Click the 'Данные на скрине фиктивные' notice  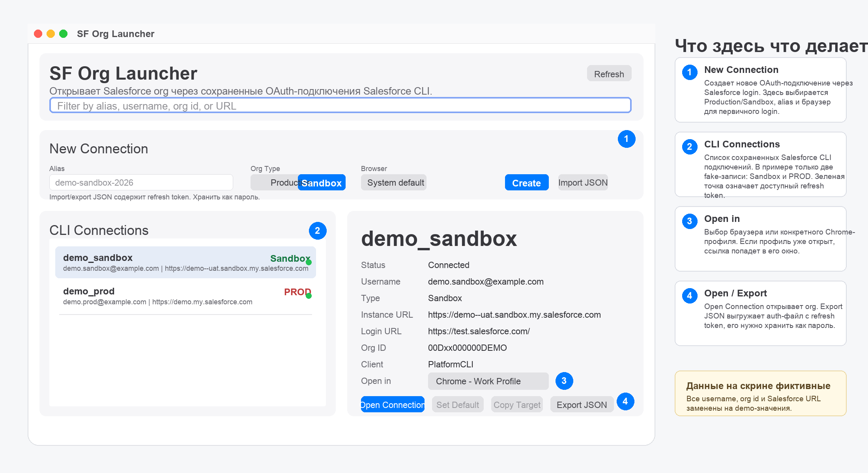pyautogui.click(x=760, y=393)
